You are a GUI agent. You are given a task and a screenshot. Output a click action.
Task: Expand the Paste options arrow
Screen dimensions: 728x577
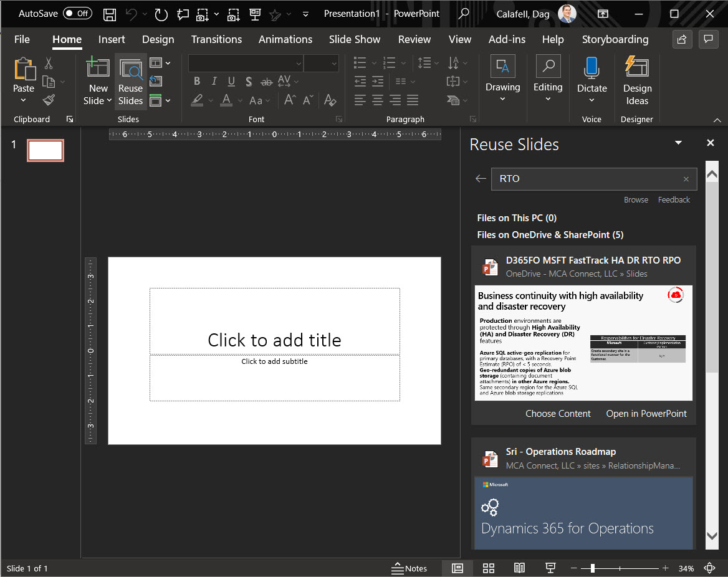[23, 100]
